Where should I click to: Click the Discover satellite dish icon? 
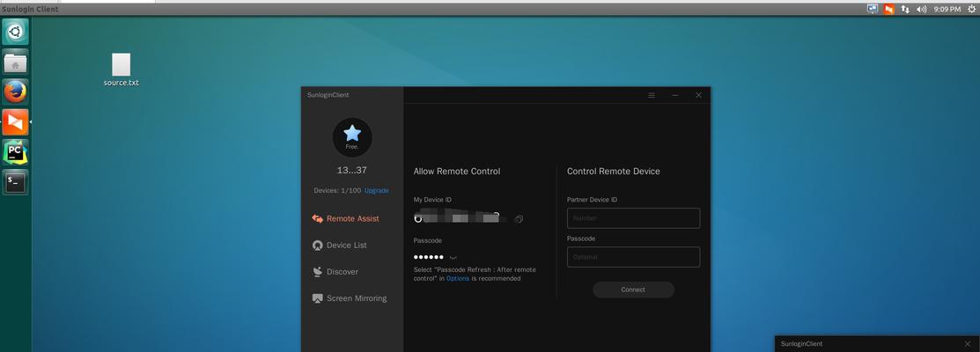pos(318,272)
